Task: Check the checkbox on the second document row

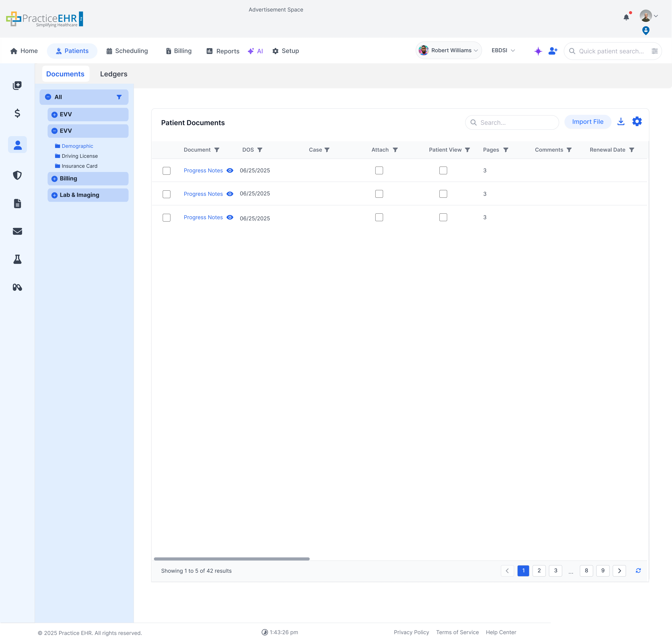Action: [x=167, y=194]
